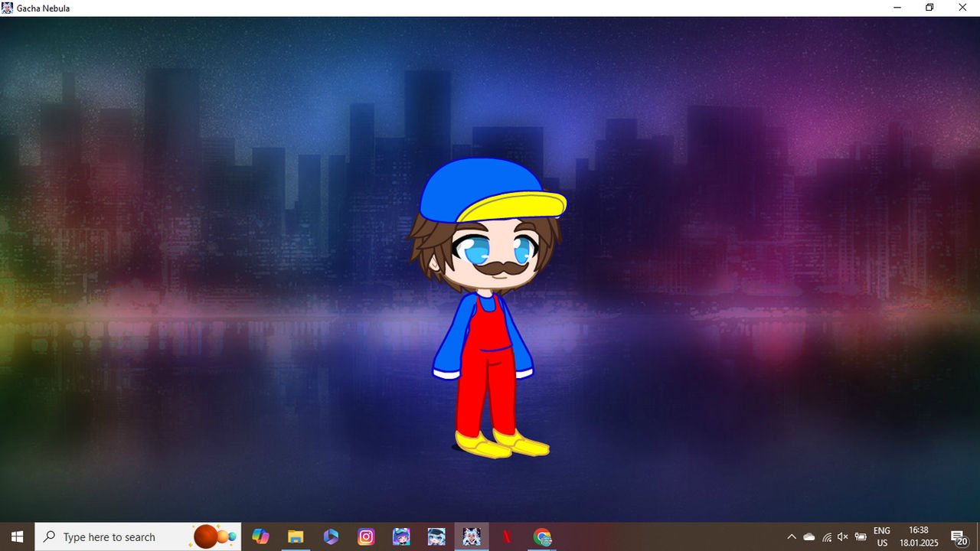Click the muted volume speaker icon
The image size is (980, 551).
pyautogui.click(x=844, y=537)
